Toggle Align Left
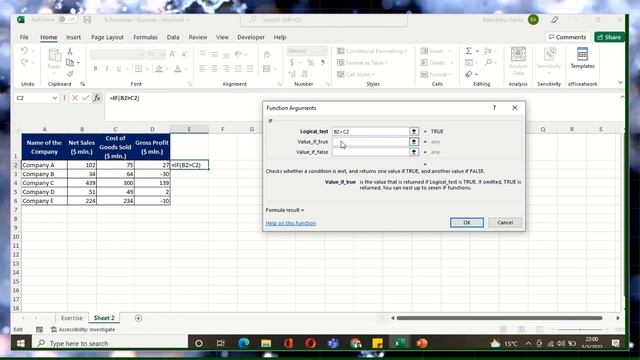 pyautogui.click(x=202, y=69)
